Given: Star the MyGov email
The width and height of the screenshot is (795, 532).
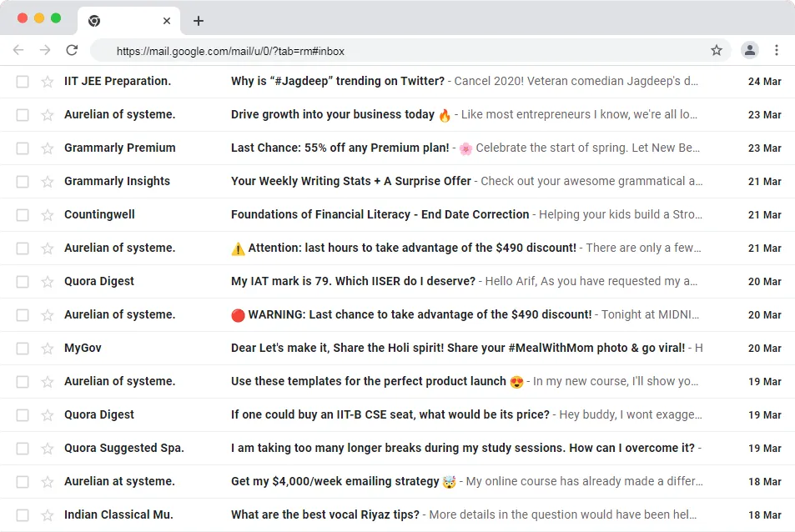Looking at the screenshot, I should (48, 348).
